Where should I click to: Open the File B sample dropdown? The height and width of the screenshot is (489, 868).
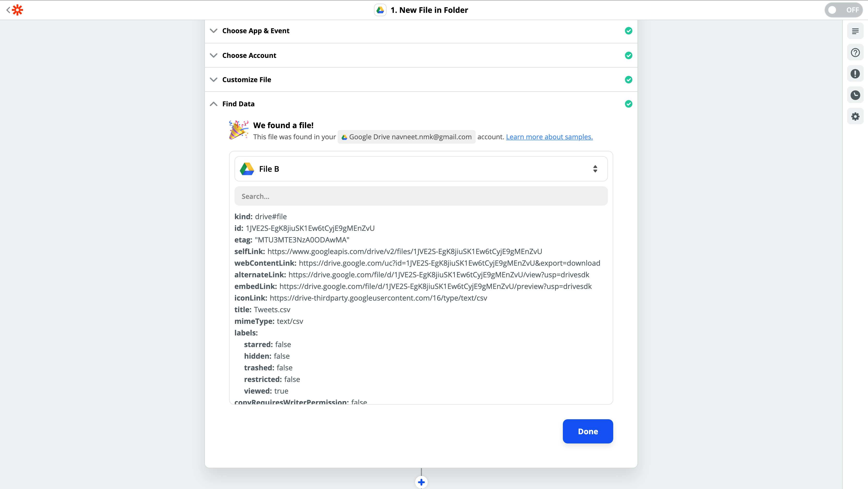pyautogui.click(x=421, y=169)
